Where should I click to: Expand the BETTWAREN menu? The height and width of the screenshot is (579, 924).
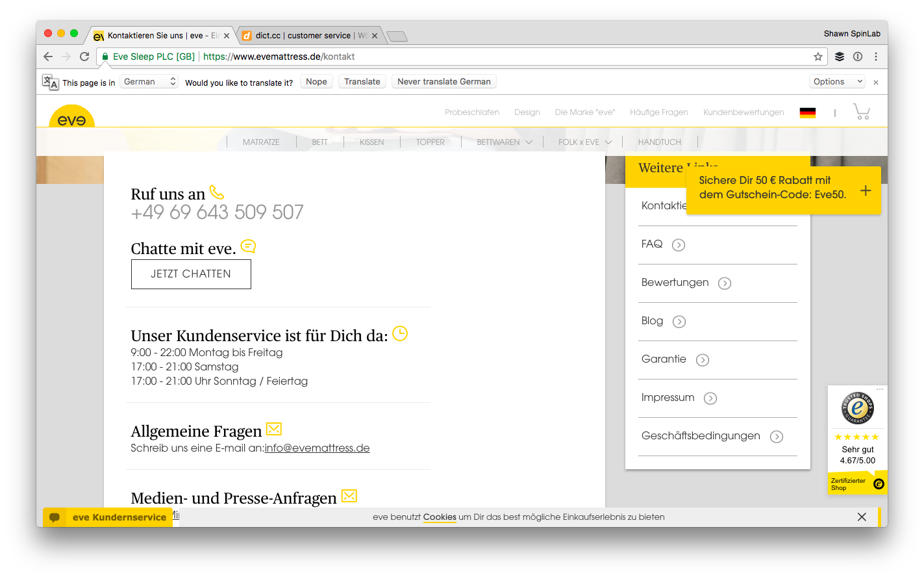click(504, 142)
